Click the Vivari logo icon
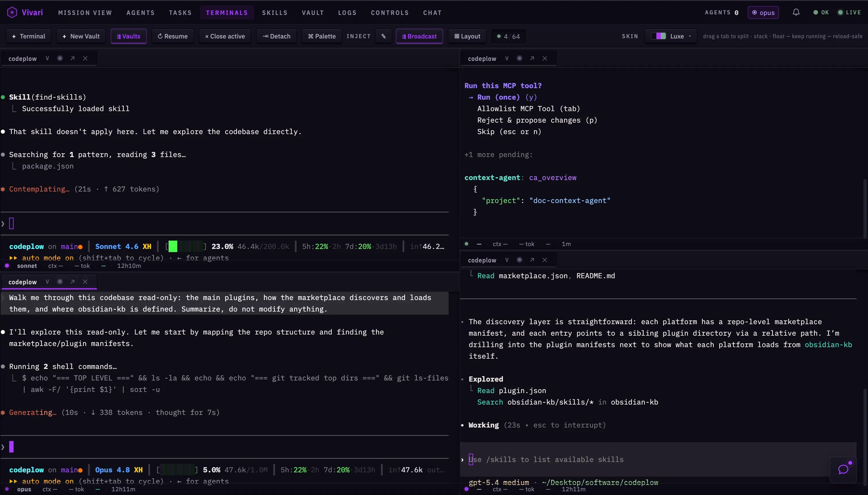The image size is (868, 495). 12,13
